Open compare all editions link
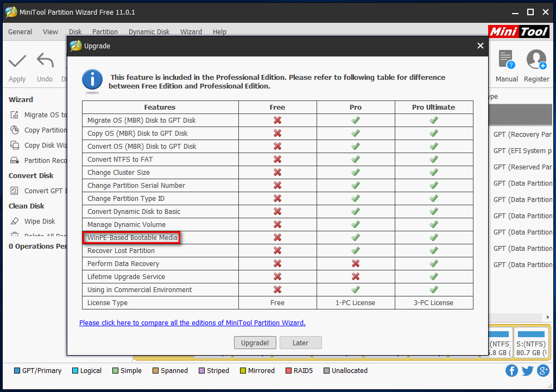 coord(192,323)
